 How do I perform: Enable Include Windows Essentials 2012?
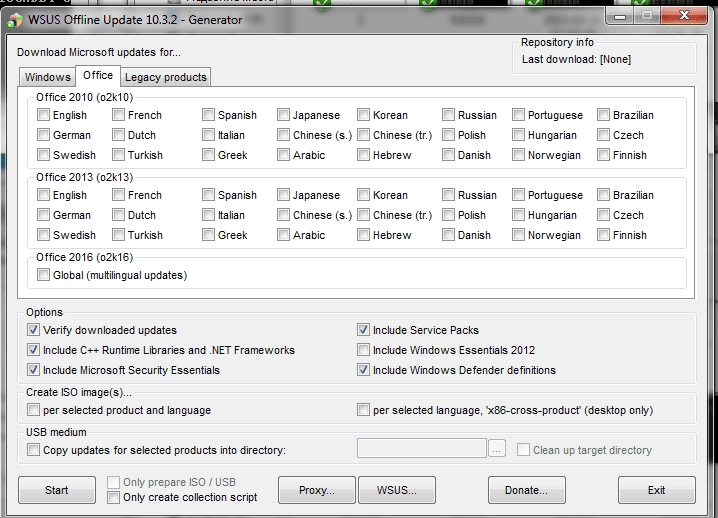coord(364,350)
